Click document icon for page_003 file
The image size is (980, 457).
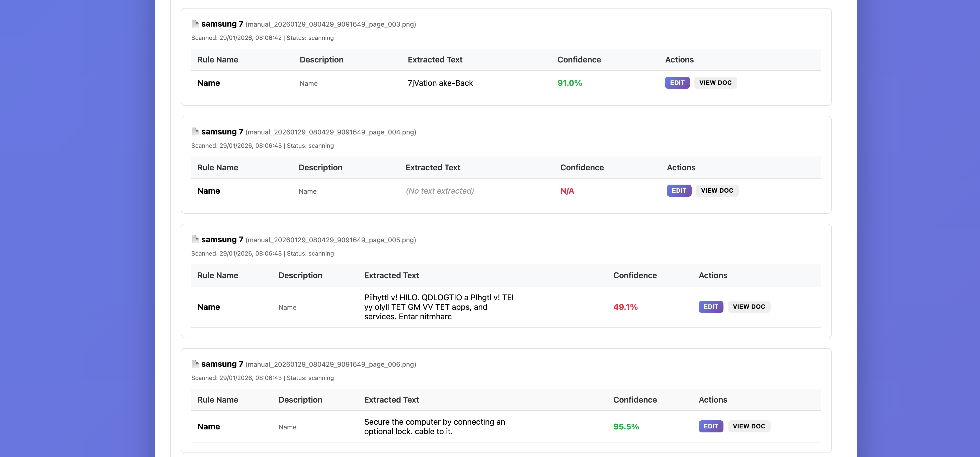195,24
